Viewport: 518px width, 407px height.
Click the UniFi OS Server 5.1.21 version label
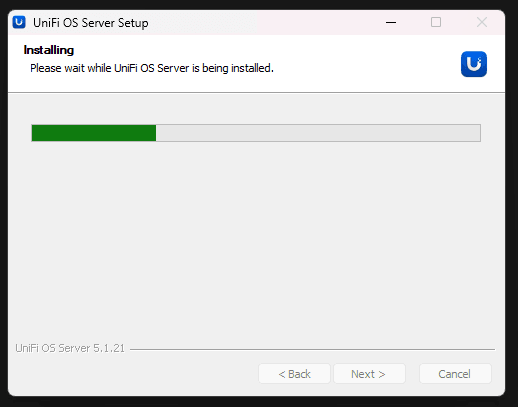point(70,348)
